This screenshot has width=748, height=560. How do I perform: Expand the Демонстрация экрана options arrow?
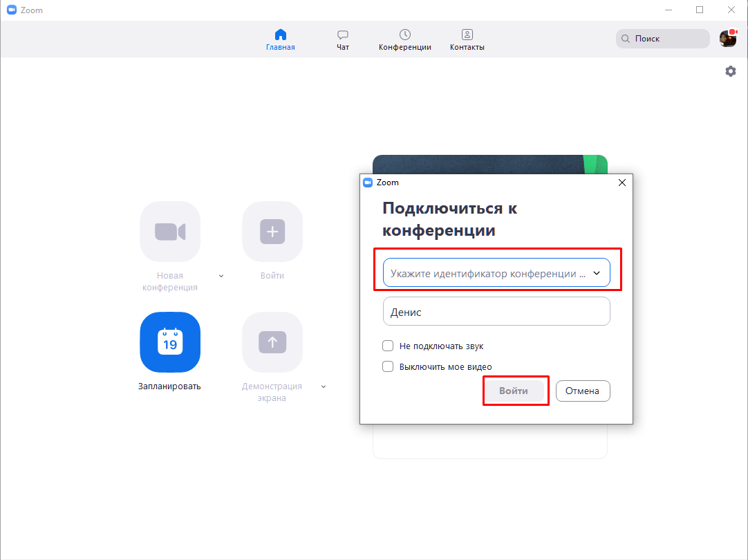[324, 387]
